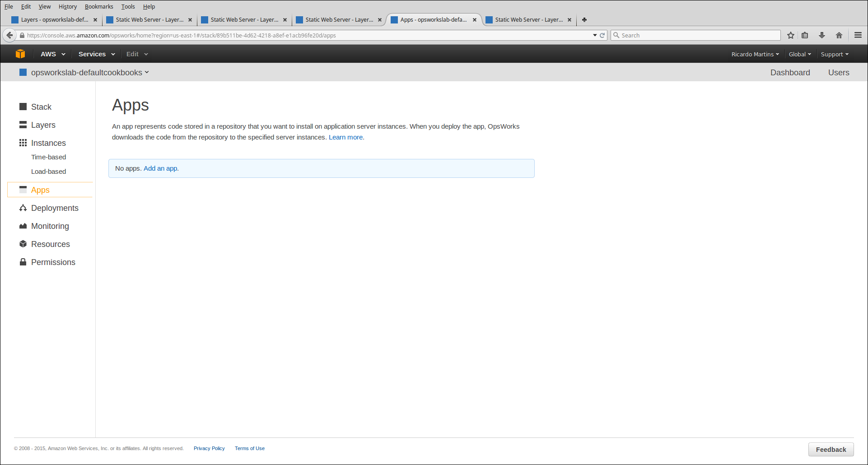This screenshot has height=465, width=868.
Task: Expand the opsworkslab-defaultcookbooks stack dropdown
Action: tap(89, 73)
